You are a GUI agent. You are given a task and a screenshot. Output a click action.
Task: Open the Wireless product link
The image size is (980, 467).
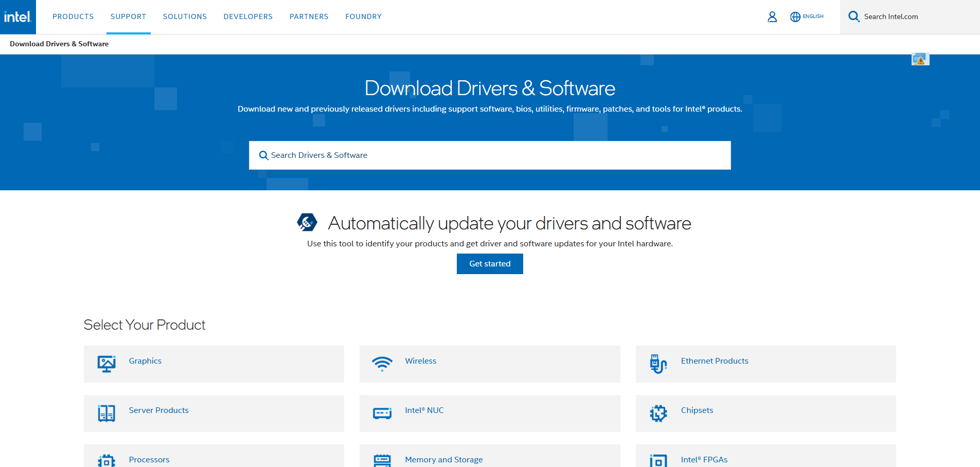420,361
